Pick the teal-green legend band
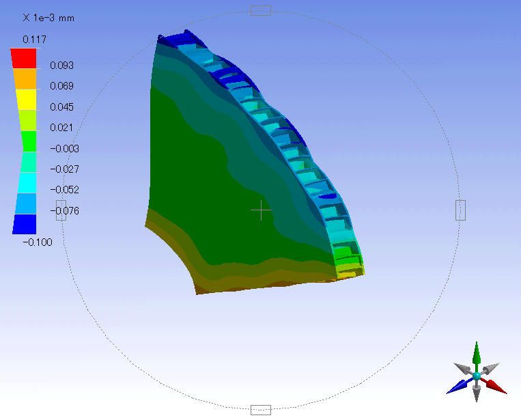The image size is (521, 420). pos(28,162)
